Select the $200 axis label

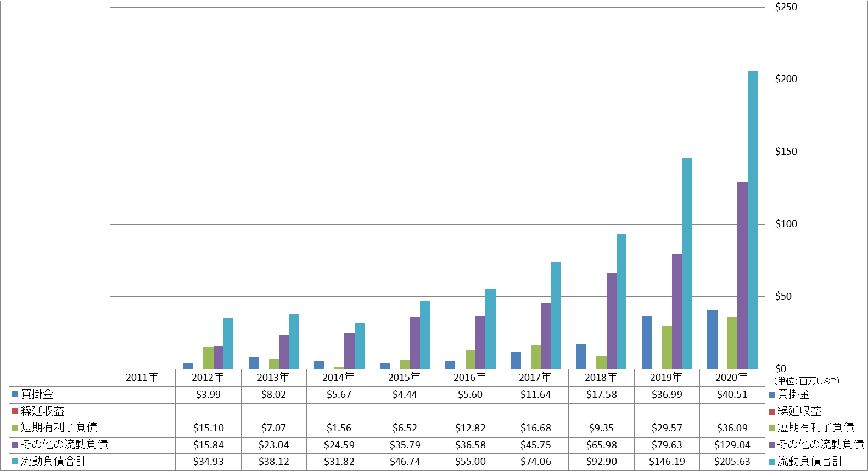coord(786,79)
